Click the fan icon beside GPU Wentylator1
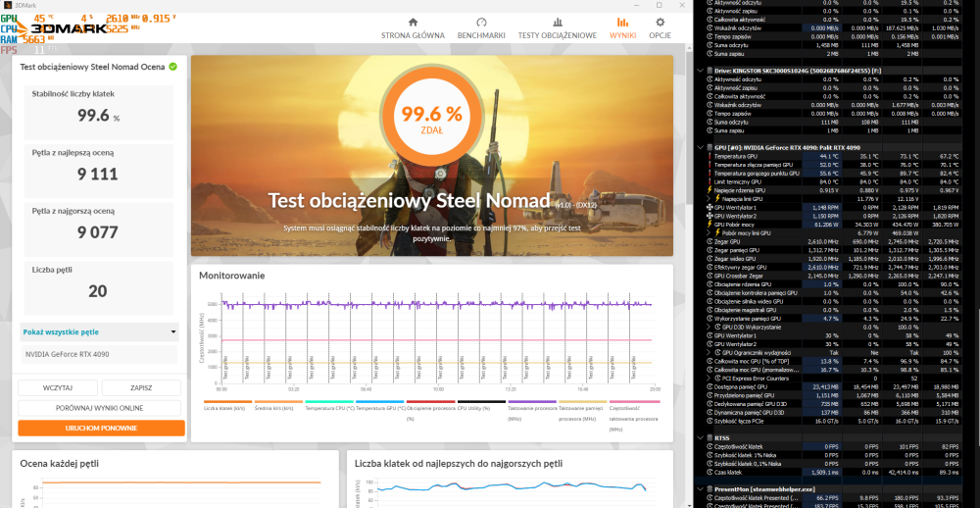The image size is (980, 508). [x=709, y=207]
